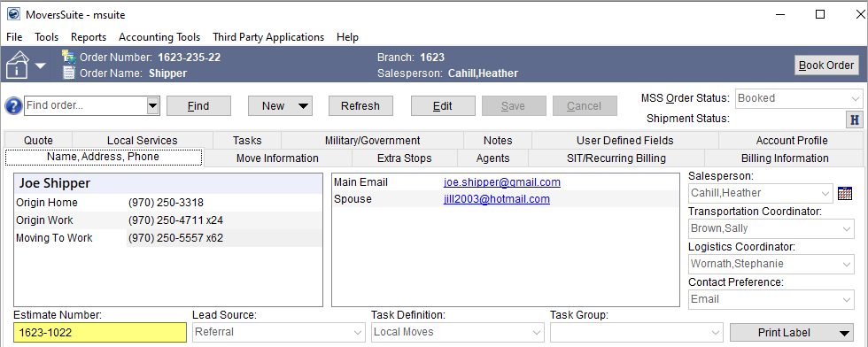Expand the Lead Source dropdown
868x347 pixels.
pyautogui.click(x=358, y=333)
